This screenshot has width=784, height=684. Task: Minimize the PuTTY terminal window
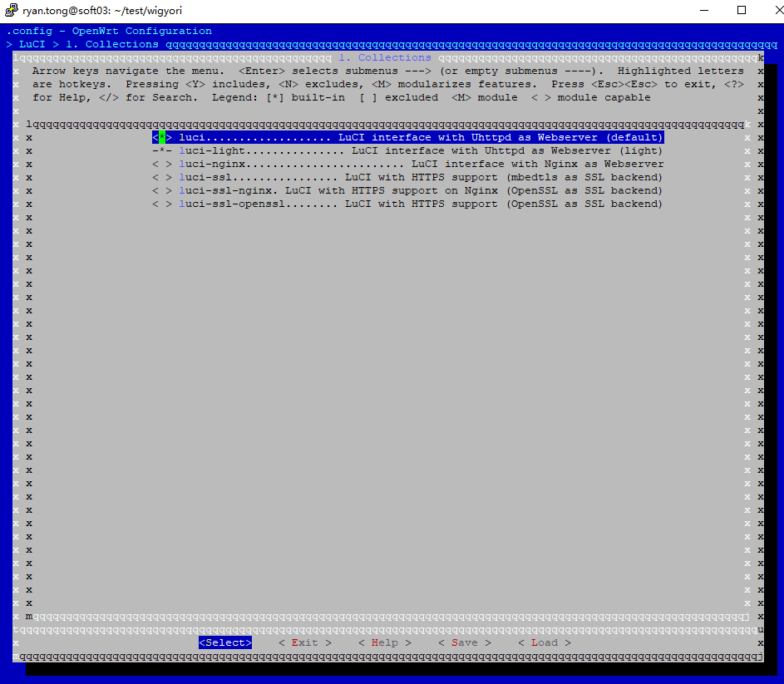coord(703,11)
